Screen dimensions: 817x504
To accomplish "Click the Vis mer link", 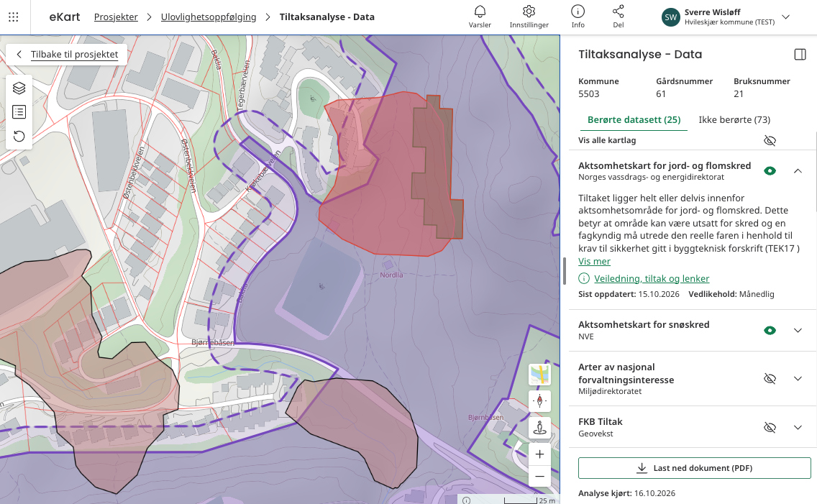I will [x=594, y=262].
